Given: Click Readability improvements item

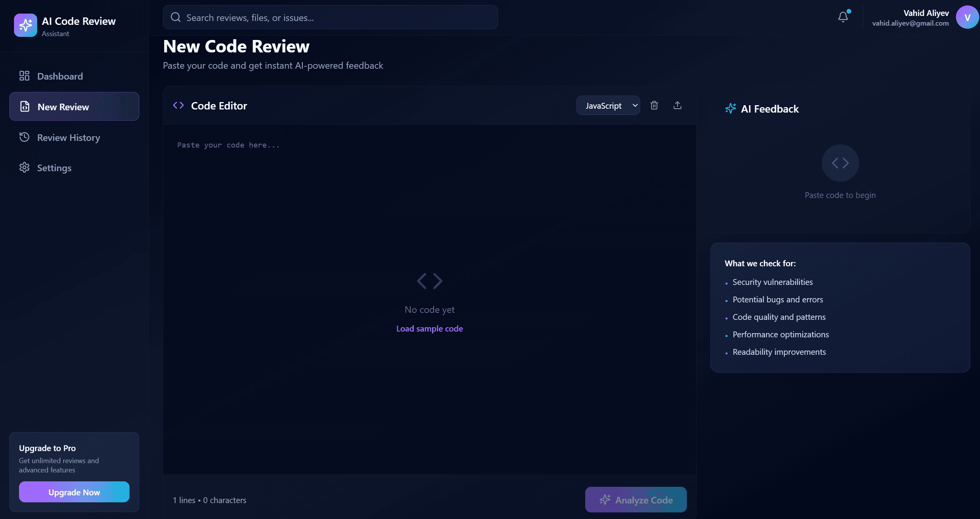Looking at the screenshot, I should (779, 352).
